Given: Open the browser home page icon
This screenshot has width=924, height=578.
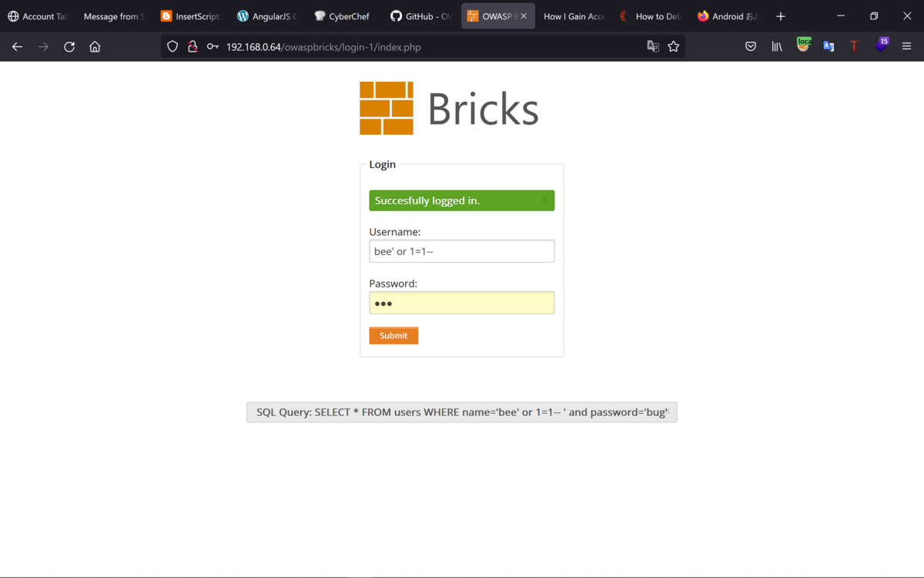Looking at the screenshot, I should click(x=95, y=47).
